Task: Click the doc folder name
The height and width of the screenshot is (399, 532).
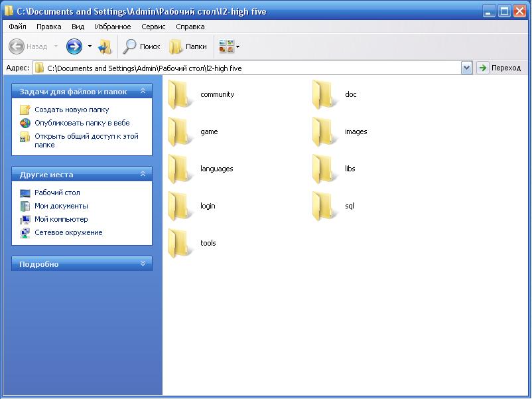Action: pos(351,94)
